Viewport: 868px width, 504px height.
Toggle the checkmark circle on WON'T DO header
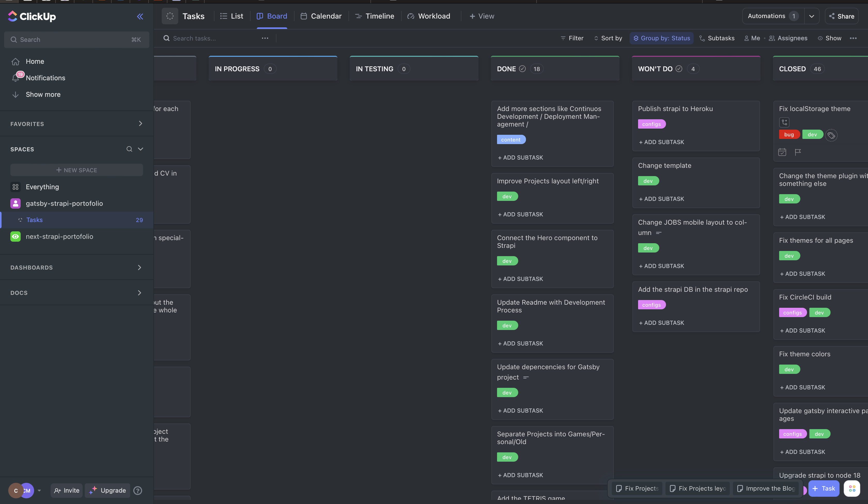(679, 69)
